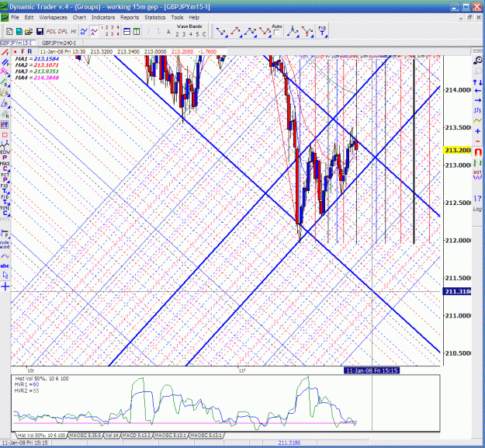Viewport: 485px width, 448px height.
Task: Open the Statistics menu
Action: coord(155,17)
